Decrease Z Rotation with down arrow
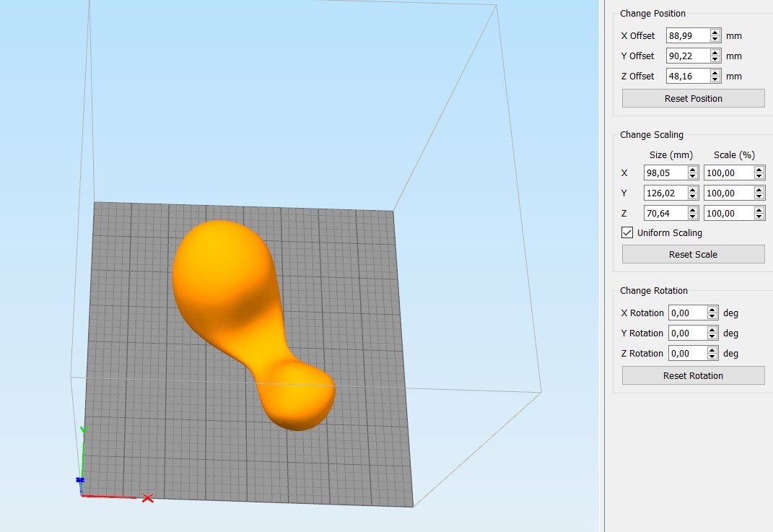Viewport: 773px width, 532px height. (x=712, y=357)
